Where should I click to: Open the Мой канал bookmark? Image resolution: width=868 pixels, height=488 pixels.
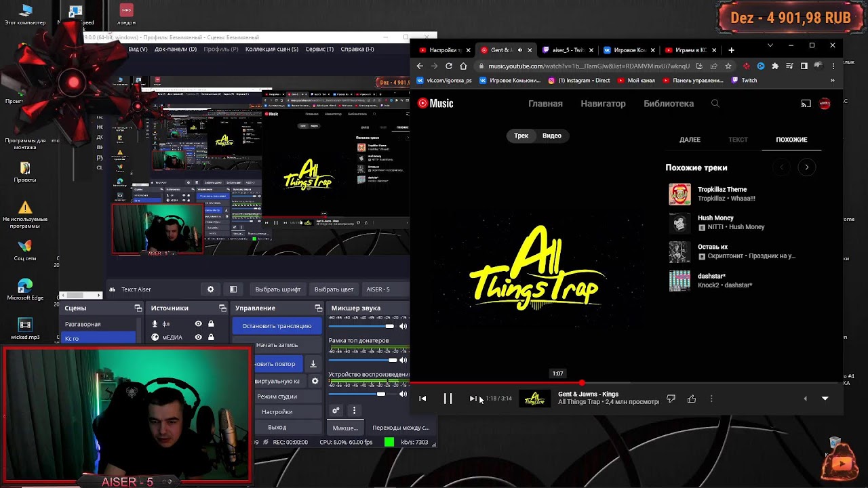point(636,80)
